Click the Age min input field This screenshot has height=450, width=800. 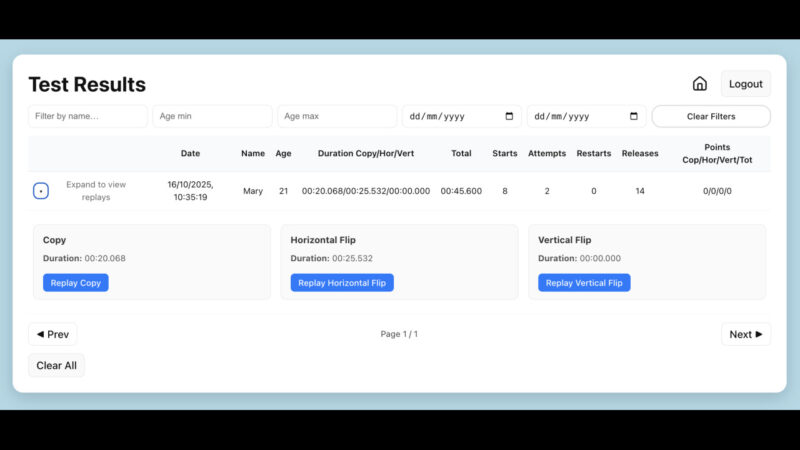[212, 116]
